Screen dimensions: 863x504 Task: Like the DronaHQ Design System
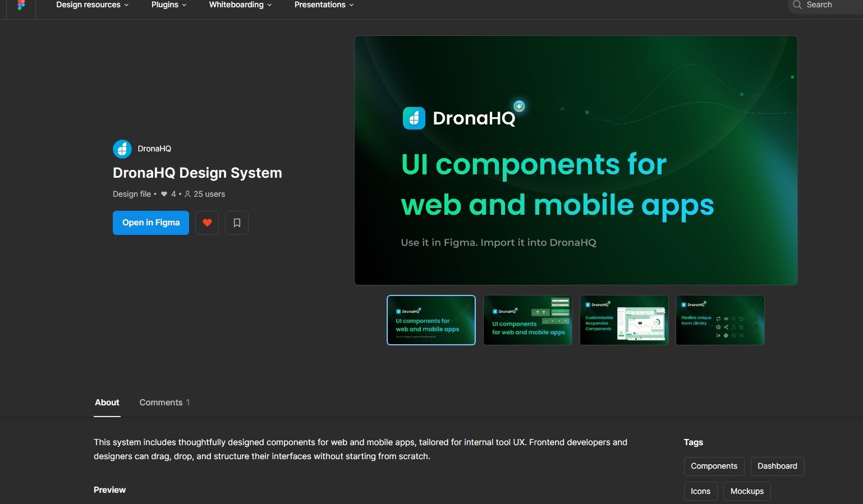[x=206, y=223]
